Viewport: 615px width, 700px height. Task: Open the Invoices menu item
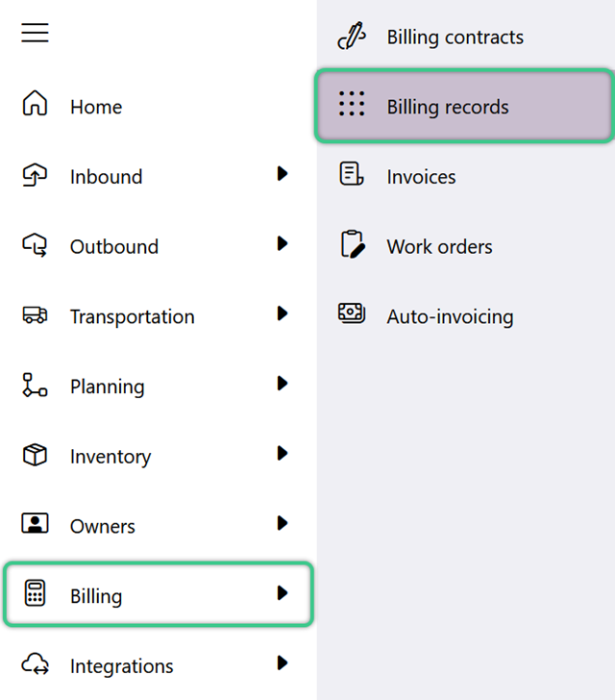click(464, 176)
